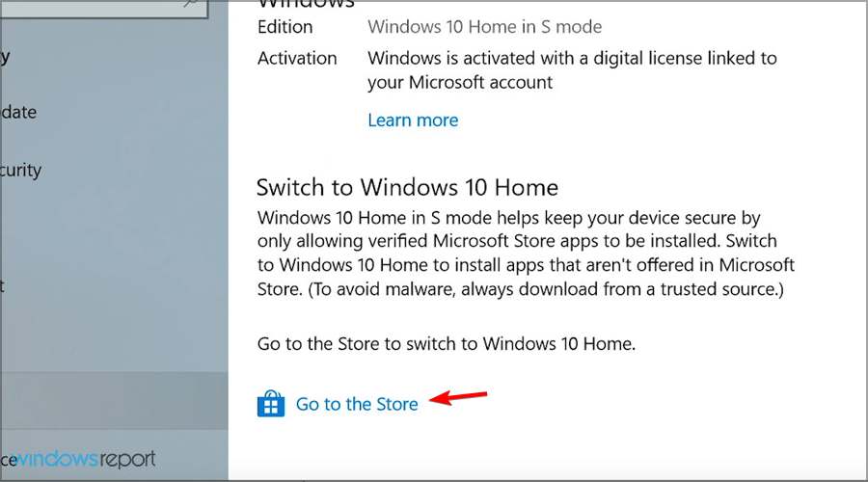
Task: Click the Go to the Store instruction sentence
Action: tap(447, 343)
